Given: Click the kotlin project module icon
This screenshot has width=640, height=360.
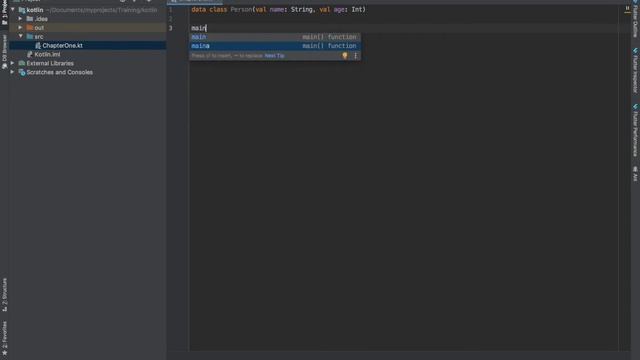Looking at the screenshot, I should click(x=22, y=9).
